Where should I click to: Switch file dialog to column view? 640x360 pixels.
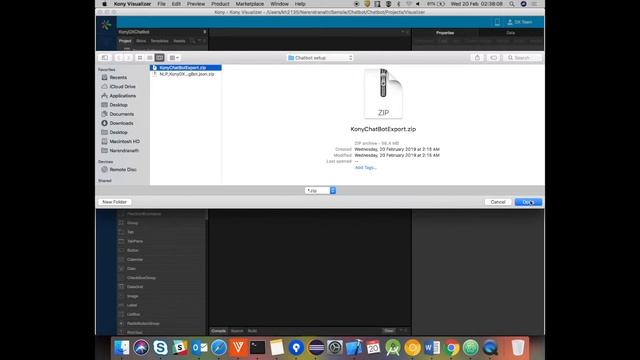click(160, 58)
